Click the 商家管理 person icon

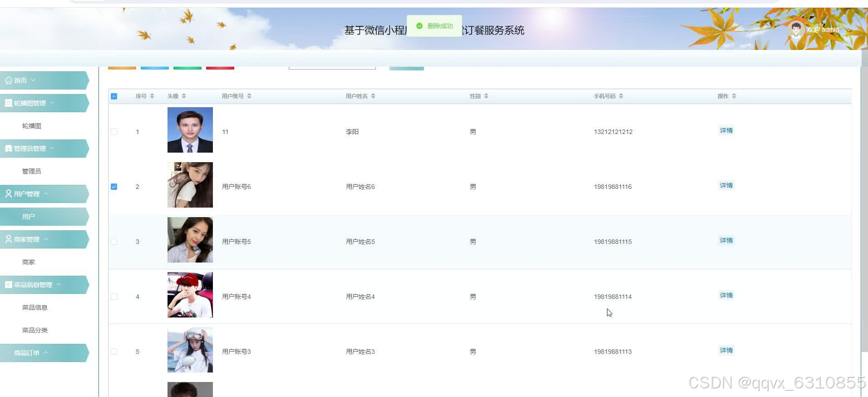[9, 239]
